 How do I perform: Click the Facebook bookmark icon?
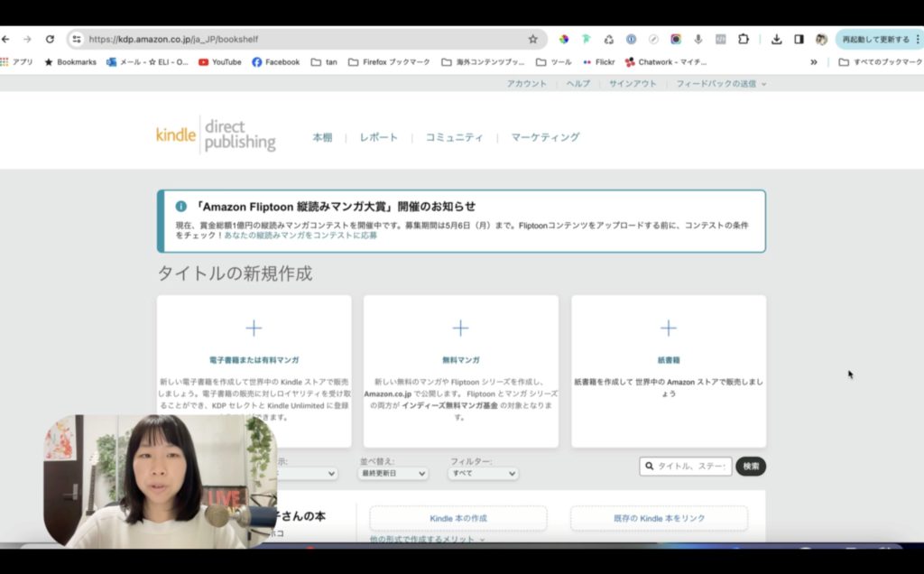258,61
